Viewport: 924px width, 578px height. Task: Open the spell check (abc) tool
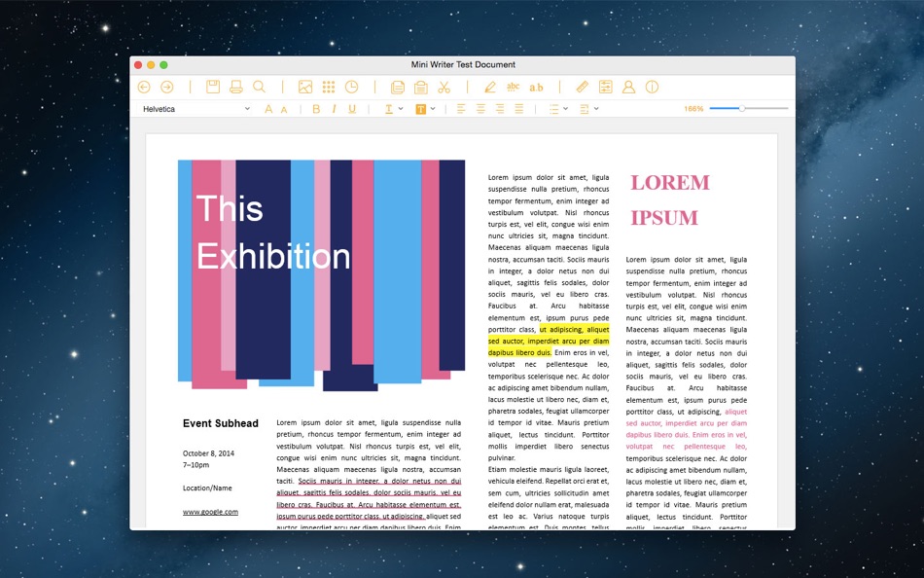click(513, 86)
